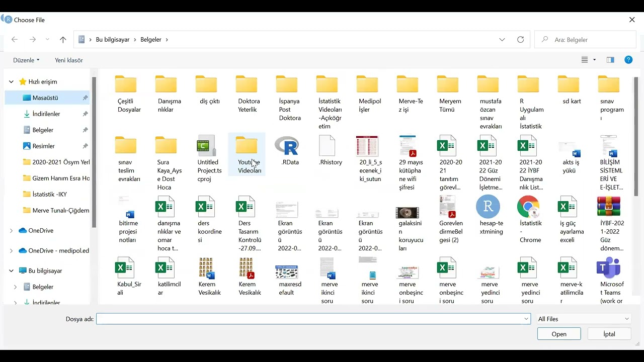
Task: Change view with the layout icon
Action: click(585, 60)
